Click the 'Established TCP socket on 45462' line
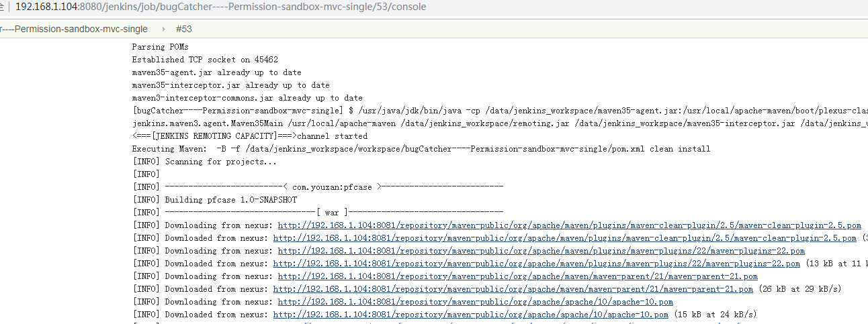Viewport: 868px width, 324px height. [205, 60]
